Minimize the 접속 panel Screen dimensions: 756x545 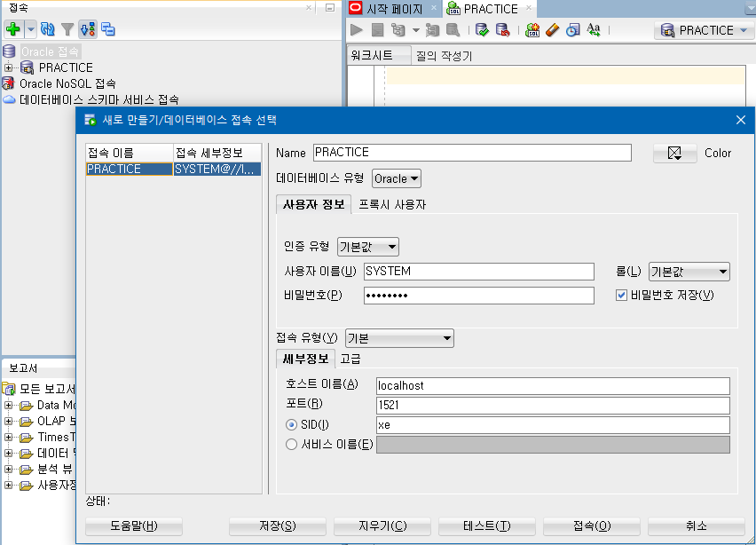click(x=330, y=8)
